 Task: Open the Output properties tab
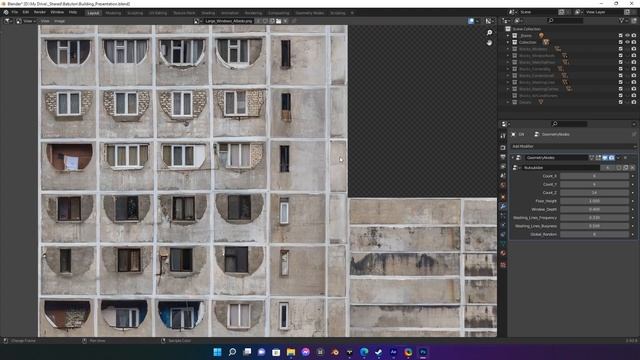click(x=503, y=157)
